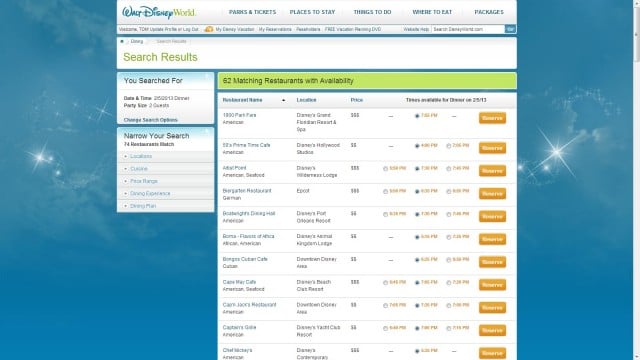The height and width of the screenshot is (360, 640).
Task: Open Cape May Cafe link
Action: click(x=239, y=282)
